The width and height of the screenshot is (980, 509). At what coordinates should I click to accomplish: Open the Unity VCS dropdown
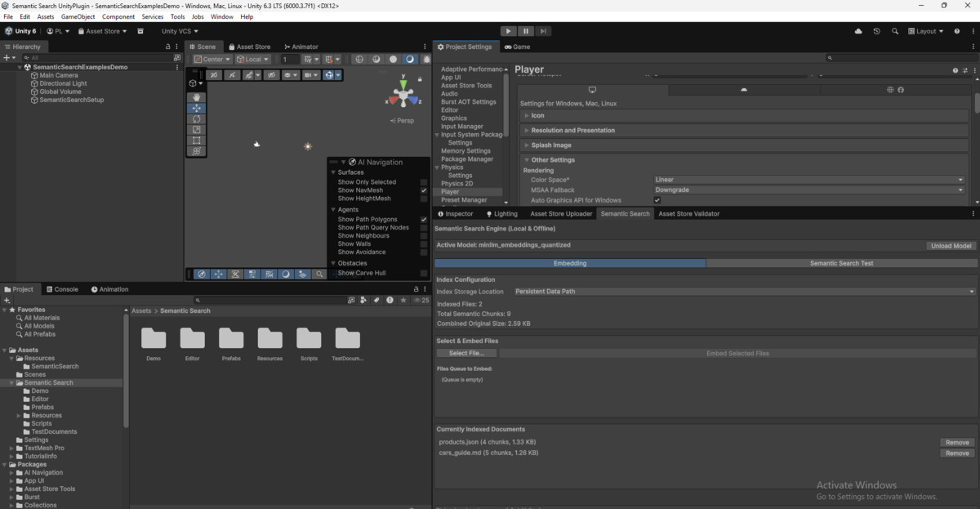click(x=180, y=31)
